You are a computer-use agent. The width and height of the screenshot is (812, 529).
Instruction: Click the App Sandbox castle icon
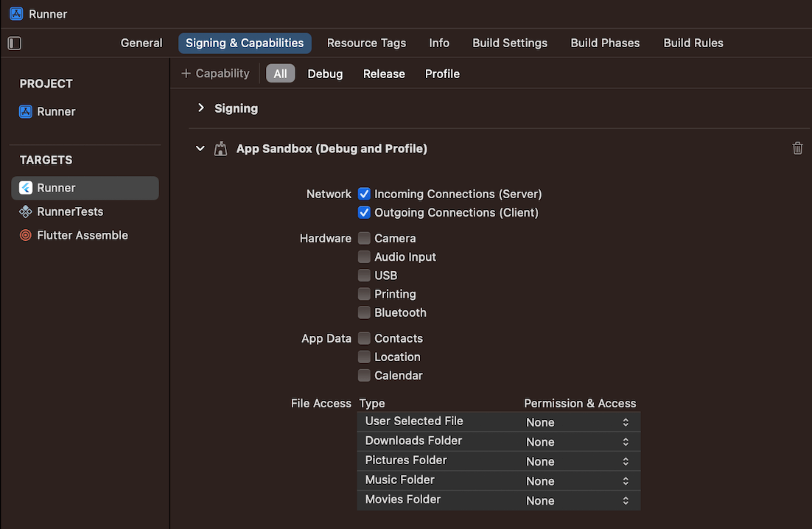[x=220, y=149]
